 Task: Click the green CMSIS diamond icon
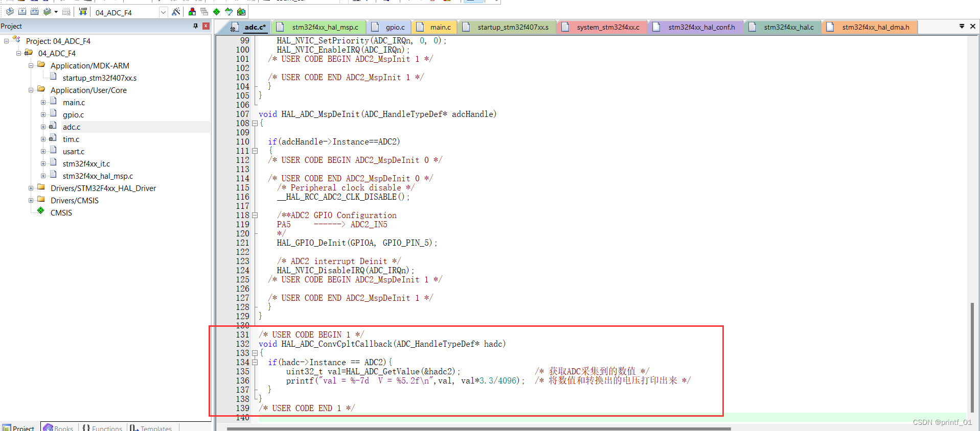(41, 210)
